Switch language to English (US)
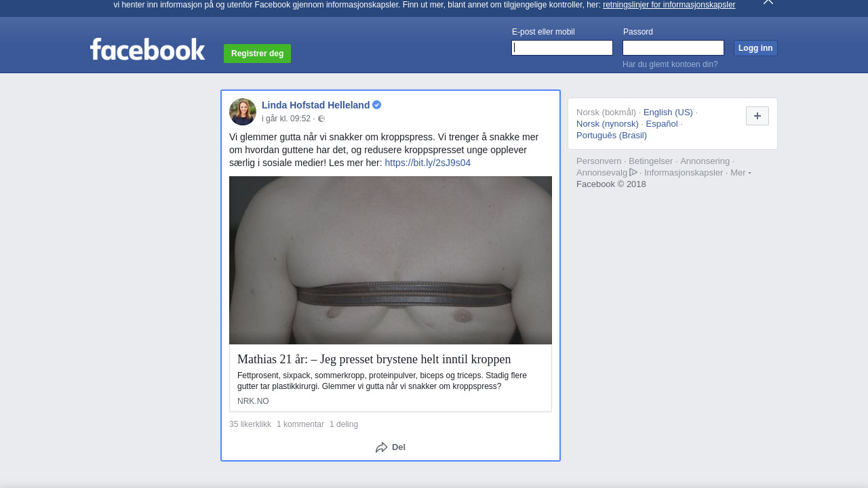 (668, 113)
